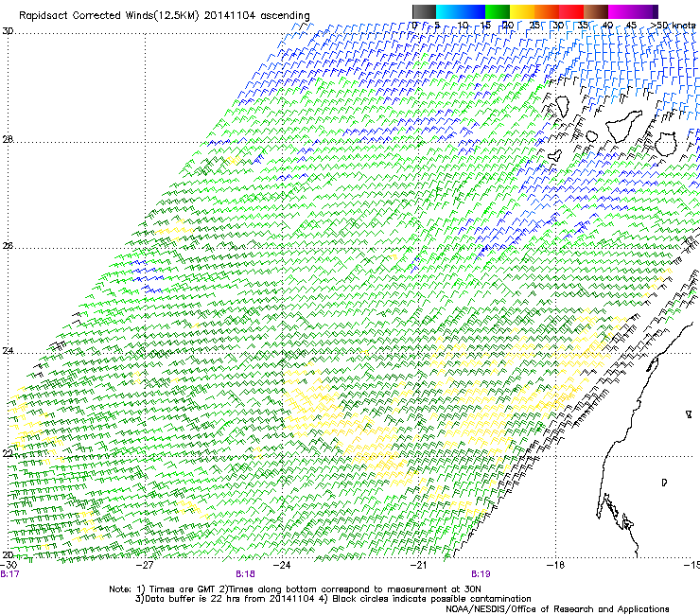The image size is (700, 615).
Task: Click the note "Times are GMT" line
Action: click(294, 589)
